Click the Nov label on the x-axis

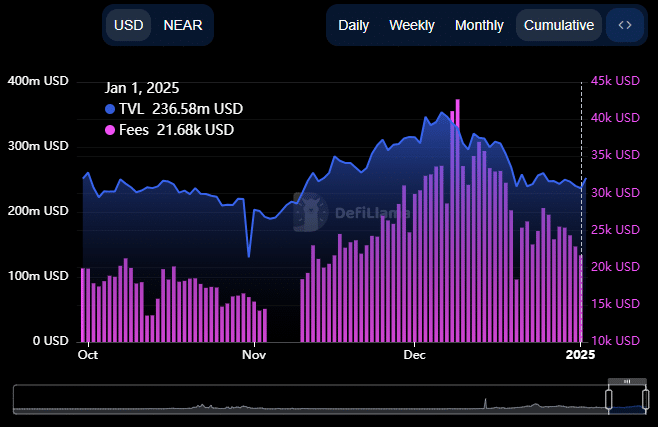[x=255, y=354]
